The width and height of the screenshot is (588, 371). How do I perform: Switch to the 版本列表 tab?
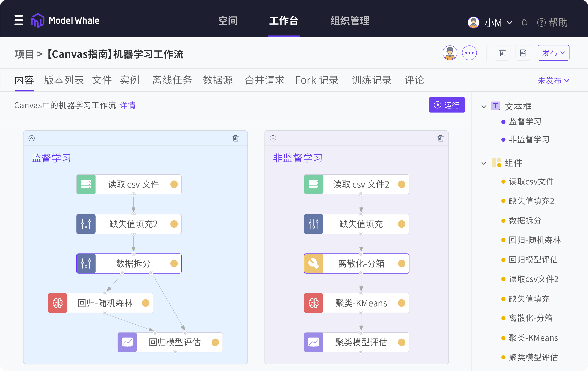[64, 80]
